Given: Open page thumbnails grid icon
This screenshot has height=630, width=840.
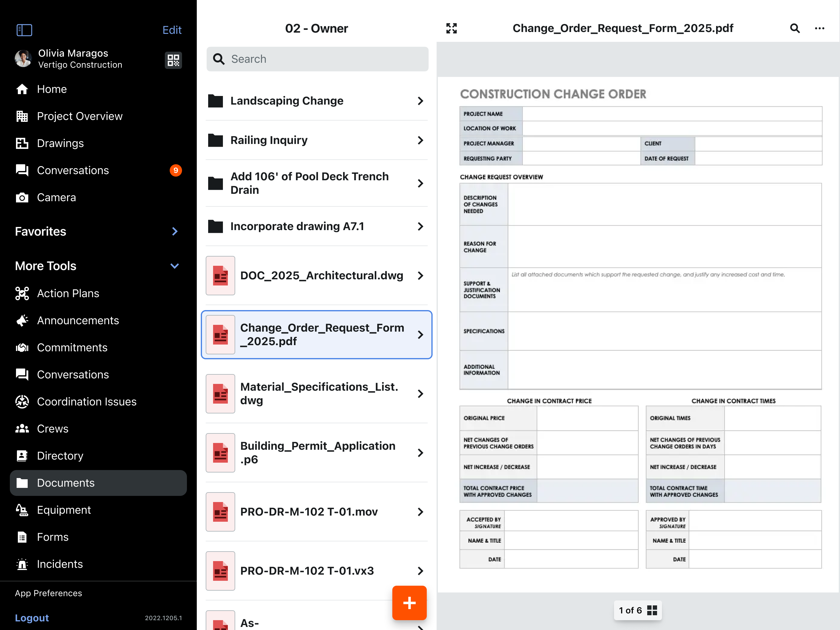Looking at the screenshot, I should click(652, 610).
